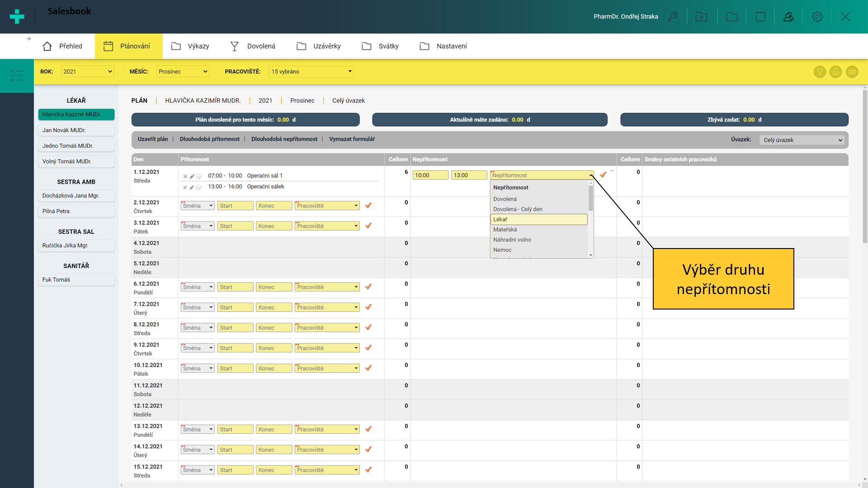868x488 pixels.
Task: Edit the 13:00 - 16:00 Operační sálek shift with the pencil
Action: pos(192,187)
